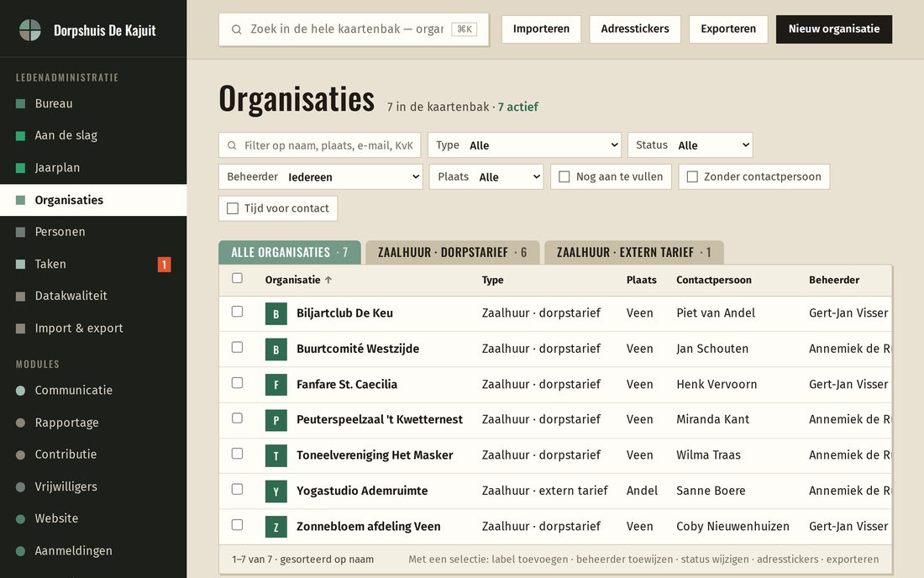
Task: Select the Alle organisaties tab
Action: coord(289,252)
